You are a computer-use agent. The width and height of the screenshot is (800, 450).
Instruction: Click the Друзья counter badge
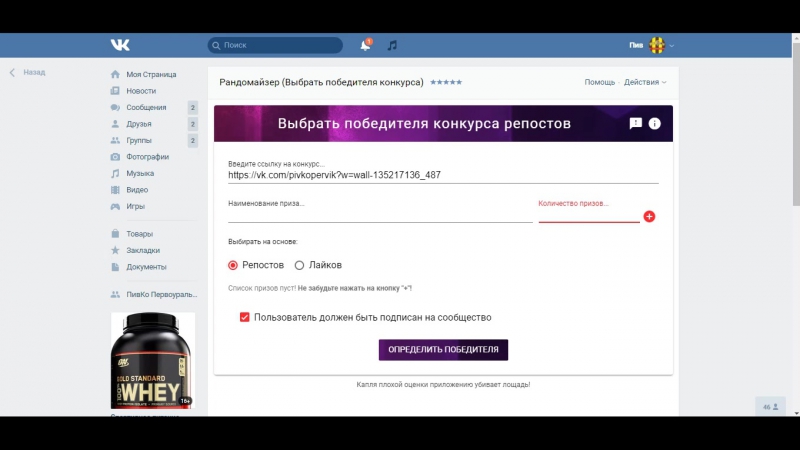tap(192, 124)
